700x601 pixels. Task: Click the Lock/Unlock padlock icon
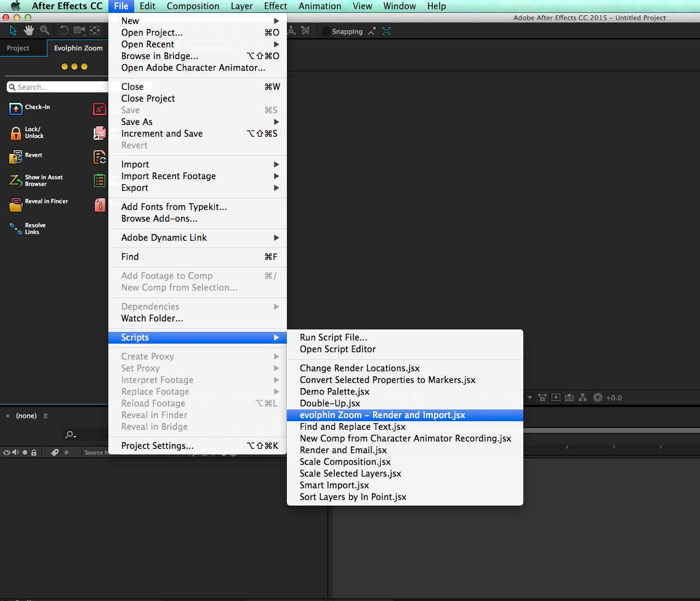(x=15, y=133)
